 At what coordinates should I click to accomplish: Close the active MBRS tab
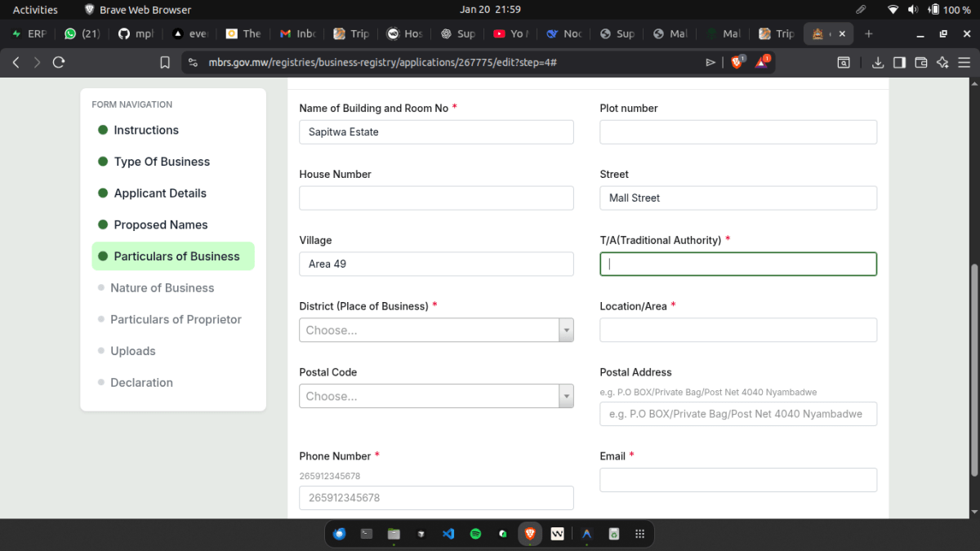click(842, 33)
